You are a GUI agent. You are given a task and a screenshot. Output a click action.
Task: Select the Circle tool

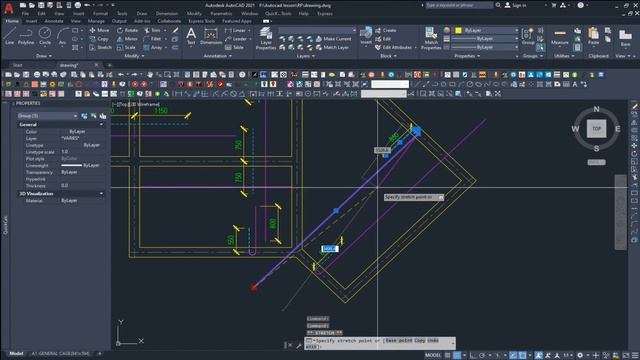[x=45, y=36]
